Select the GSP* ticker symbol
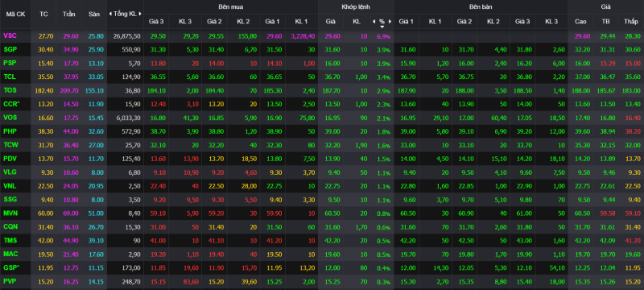 (10, 267)
